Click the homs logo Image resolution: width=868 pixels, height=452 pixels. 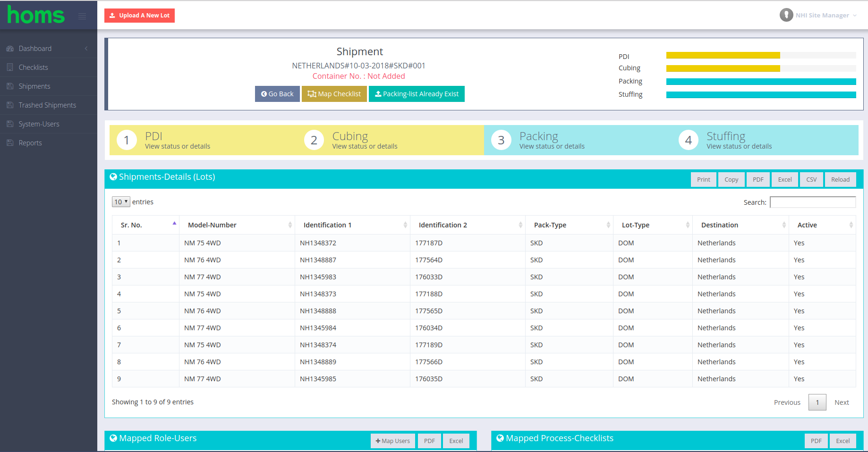tap(36, 15)
